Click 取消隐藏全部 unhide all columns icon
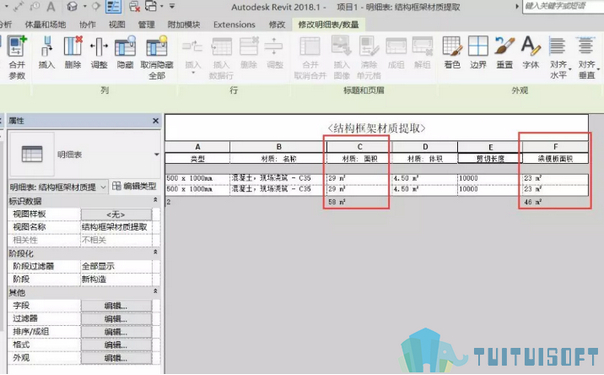 [x=157, y=46]
